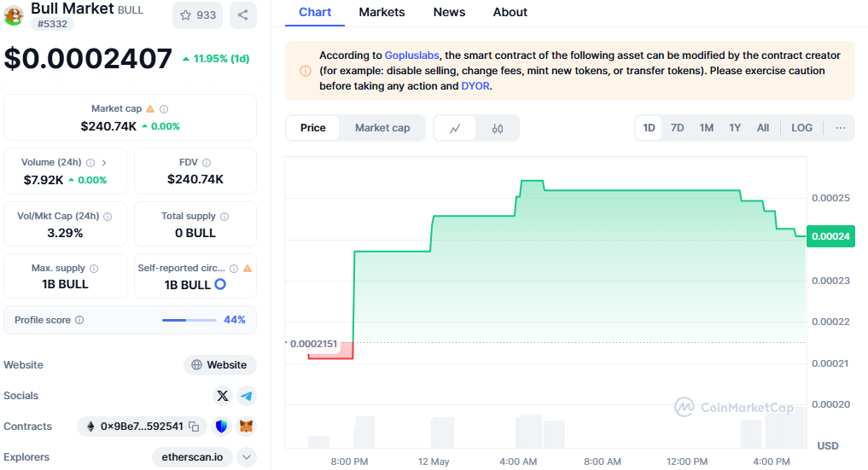Add token to MetaMask via fox icon
868x470 pixels.
pos(247,426)
